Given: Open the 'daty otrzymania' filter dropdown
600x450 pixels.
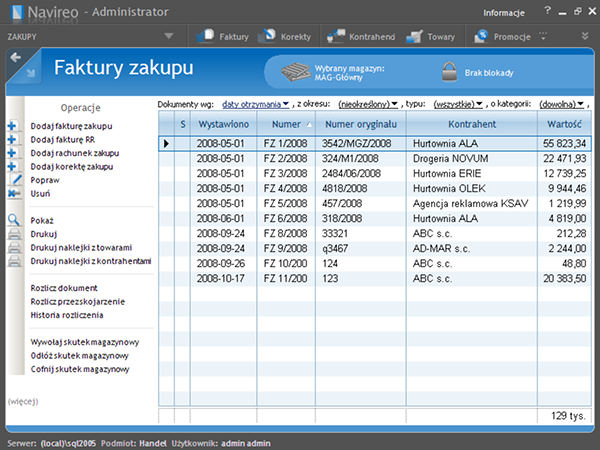Looking at the screenshot, I should point(255,103).
